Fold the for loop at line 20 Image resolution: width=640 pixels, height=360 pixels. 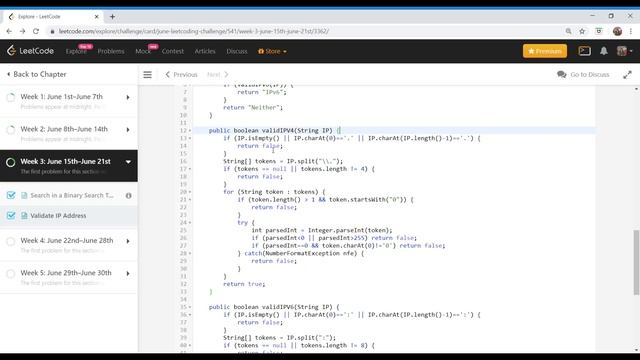(190, 192)
